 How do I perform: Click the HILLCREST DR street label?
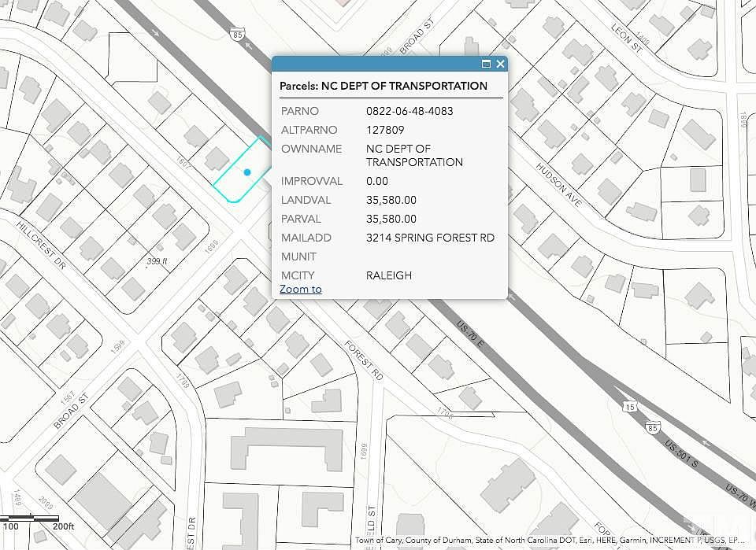(41, 245)
